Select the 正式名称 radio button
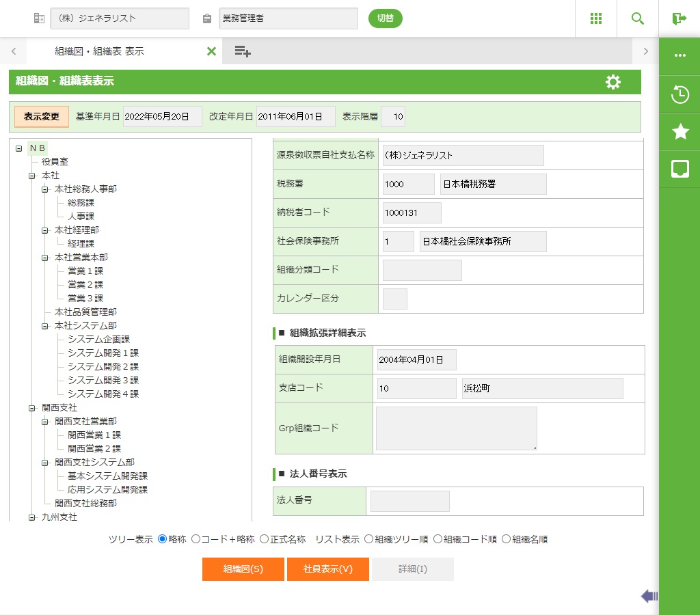Image resolution: width=700 pixels, height=615 pixels. 264,539
